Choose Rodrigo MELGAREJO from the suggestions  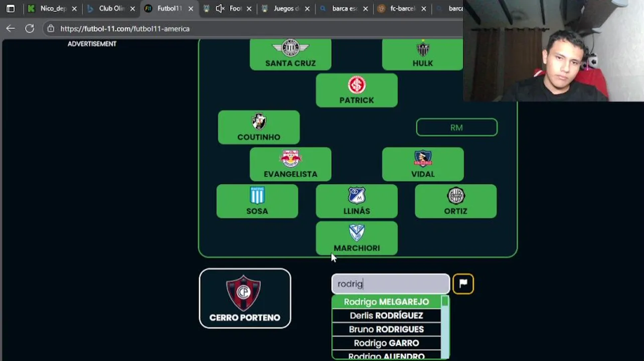pyautogui.click(x=386, y=302)
